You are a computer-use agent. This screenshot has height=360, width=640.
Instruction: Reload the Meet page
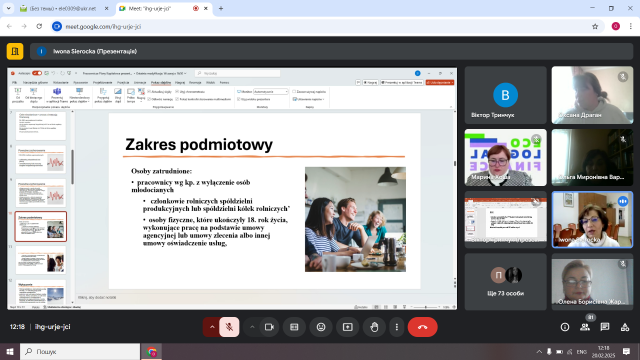pyautogui.click(x=39, y=26)
